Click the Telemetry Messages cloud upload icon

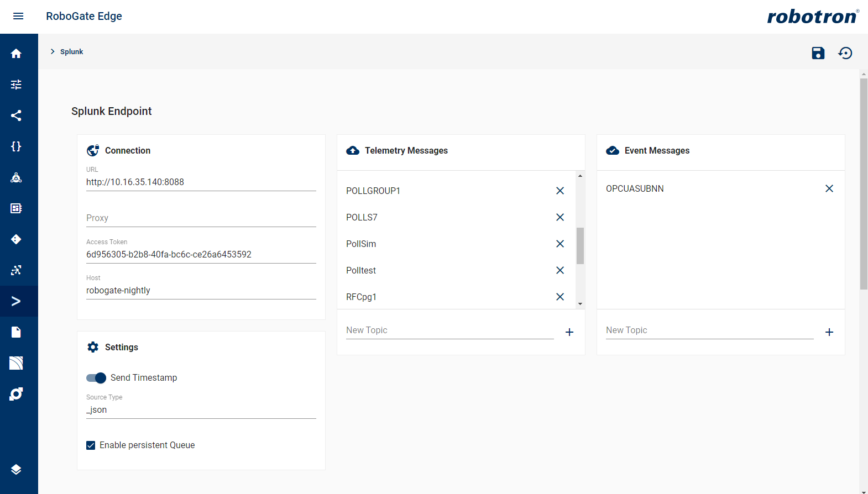click(x=353, y=150)
